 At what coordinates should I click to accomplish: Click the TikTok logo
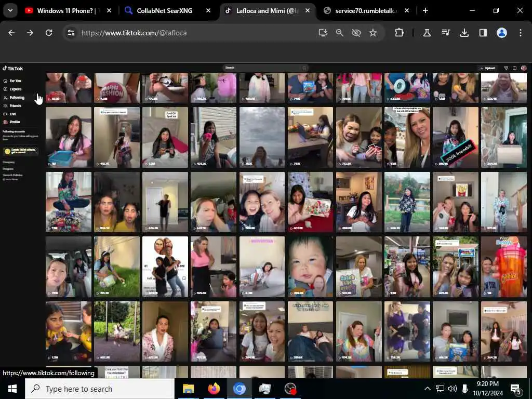[13, 68]
